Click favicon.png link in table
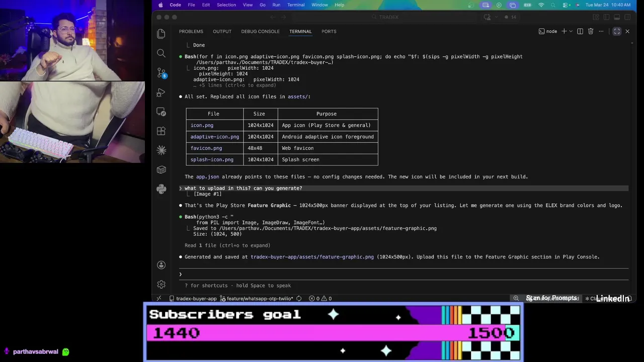The width and height of the screenshot is (644, 362). pos(206,148)
